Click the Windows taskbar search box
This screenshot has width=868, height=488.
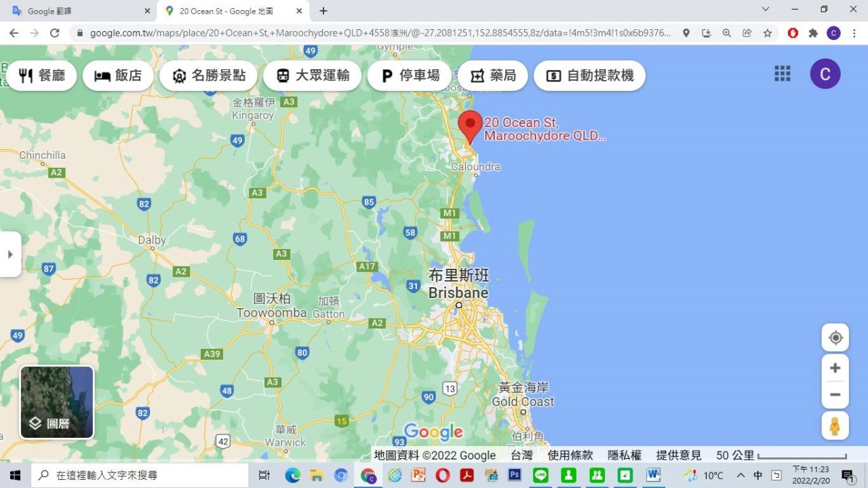point(140,475)
